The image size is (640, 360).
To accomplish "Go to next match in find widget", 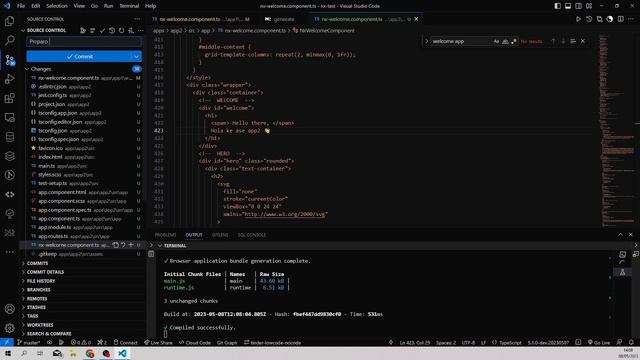I will (563, 41).
